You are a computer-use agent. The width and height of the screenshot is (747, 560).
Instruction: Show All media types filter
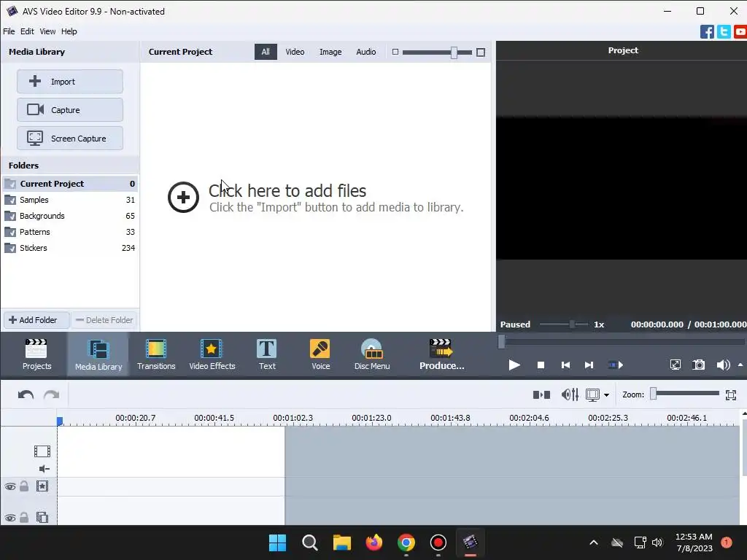click(266, 52)
